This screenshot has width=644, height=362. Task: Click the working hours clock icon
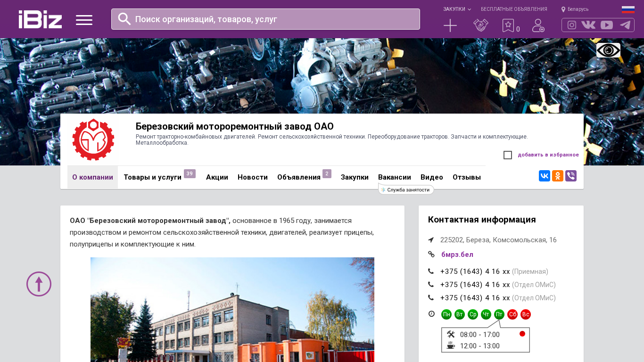[x=431, y=314]
